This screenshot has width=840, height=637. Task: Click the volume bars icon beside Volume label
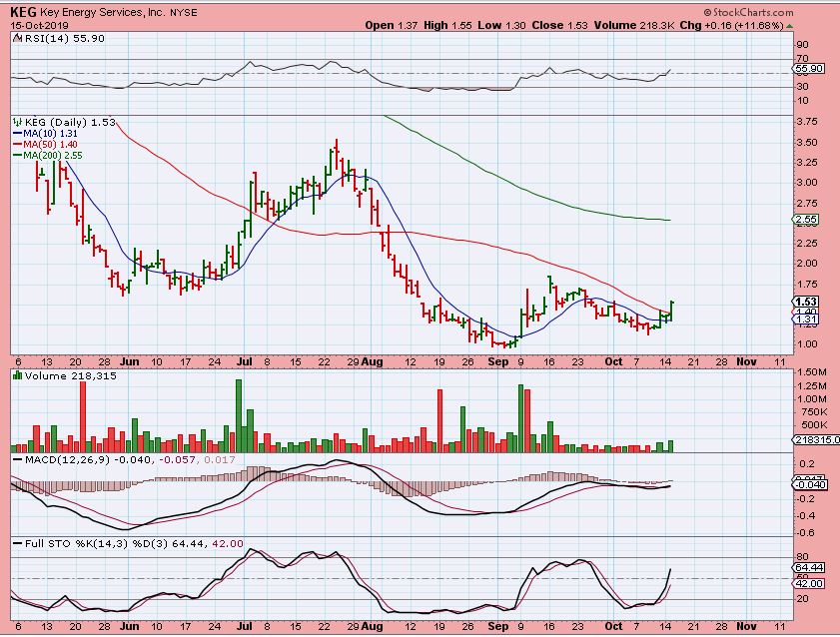(x=18, y=375)
